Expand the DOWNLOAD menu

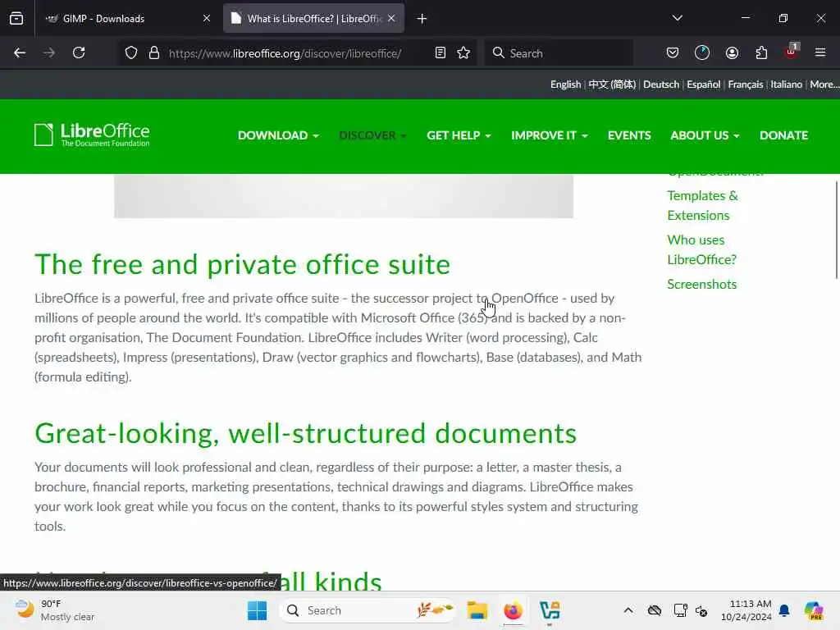[278, 135]
